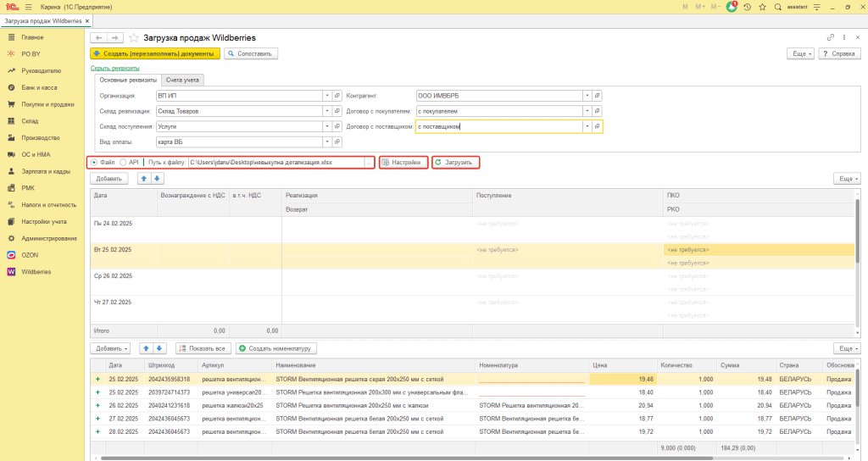Open ОС и НМА icon
The height and width of the screenshot is (461, 868).
(x=11, y=154)
